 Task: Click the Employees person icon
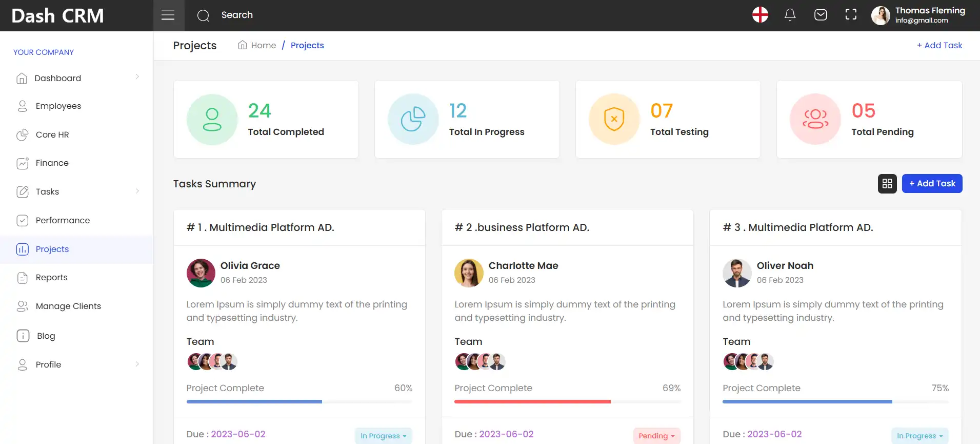click(22, 106)
